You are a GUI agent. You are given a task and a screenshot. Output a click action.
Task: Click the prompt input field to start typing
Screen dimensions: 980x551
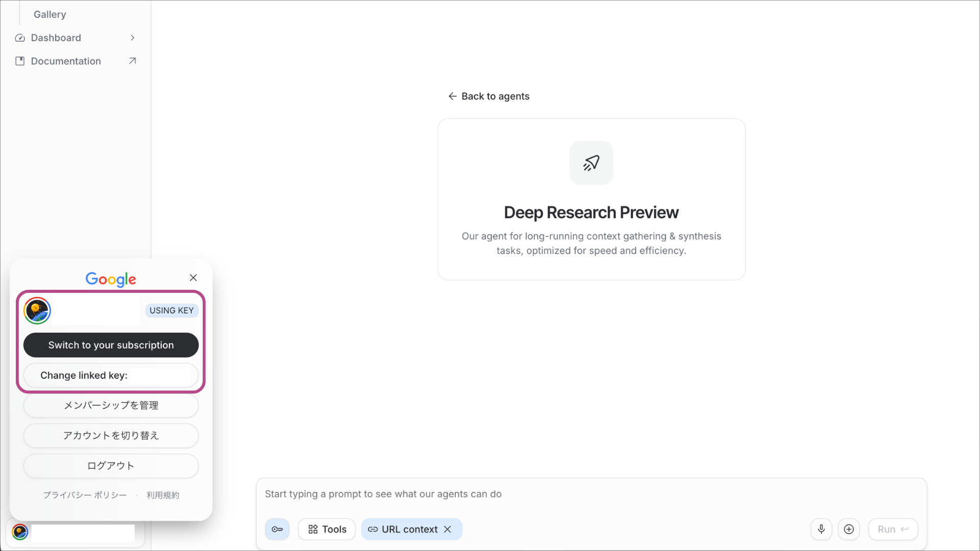tap(459, 494)
